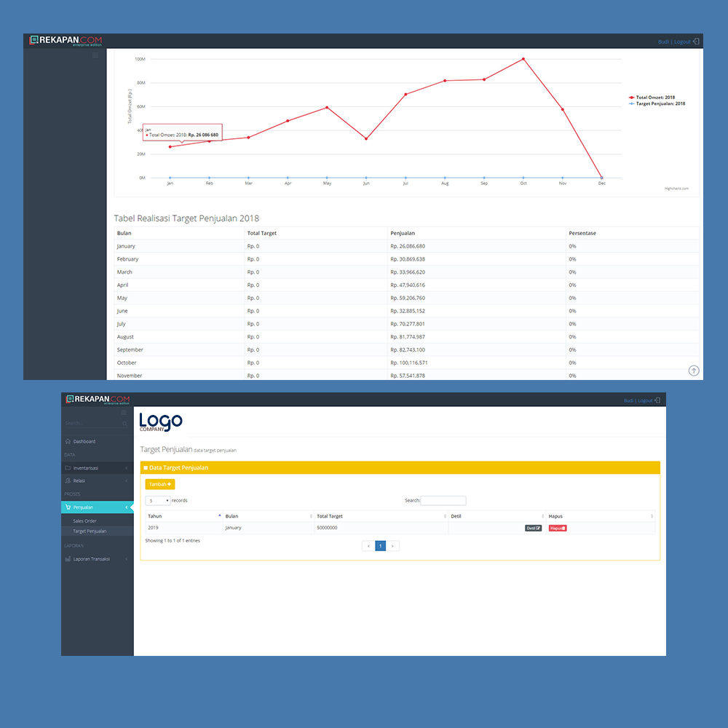
Task: Expand the Inventarisasi menu chevron
Action: pyautogui.click(x=127, y=468)
